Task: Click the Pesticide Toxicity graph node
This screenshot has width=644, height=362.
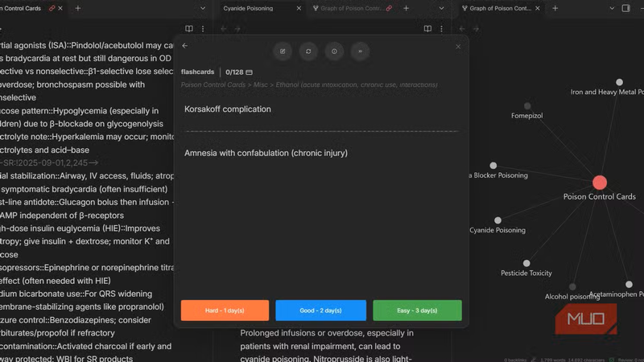Action: coord(526,263)
